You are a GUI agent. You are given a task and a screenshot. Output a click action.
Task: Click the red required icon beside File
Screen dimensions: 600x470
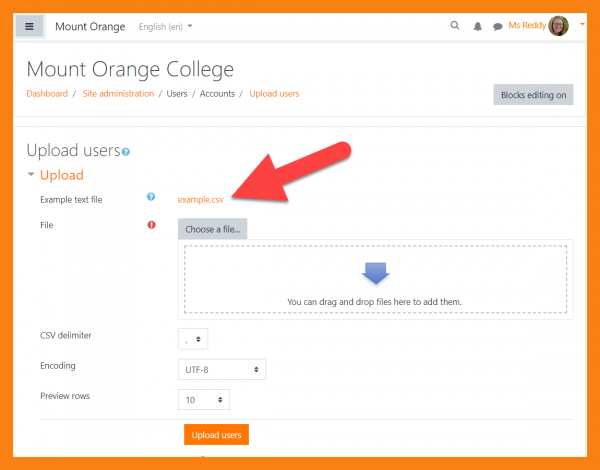coord(151,225)
